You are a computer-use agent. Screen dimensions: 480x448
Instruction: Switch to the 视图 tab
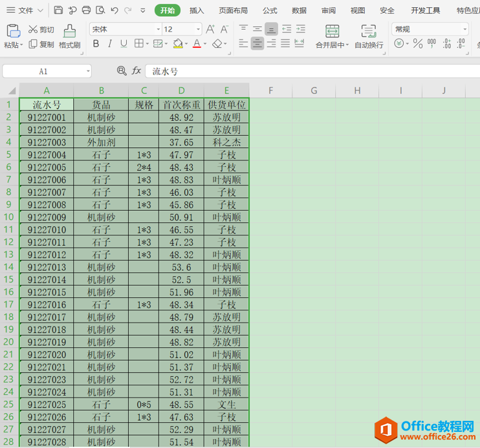(x=358, y=11)
